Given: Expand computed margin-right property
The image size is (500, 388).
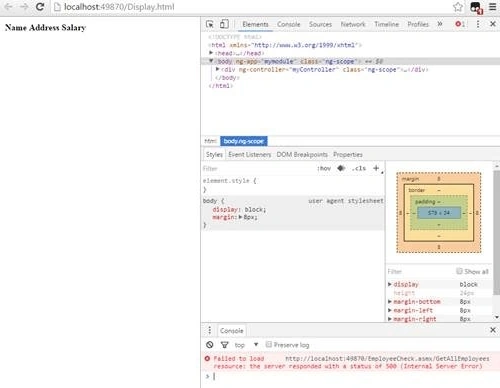Looking at the screenshot, I should tap(390, 319).
